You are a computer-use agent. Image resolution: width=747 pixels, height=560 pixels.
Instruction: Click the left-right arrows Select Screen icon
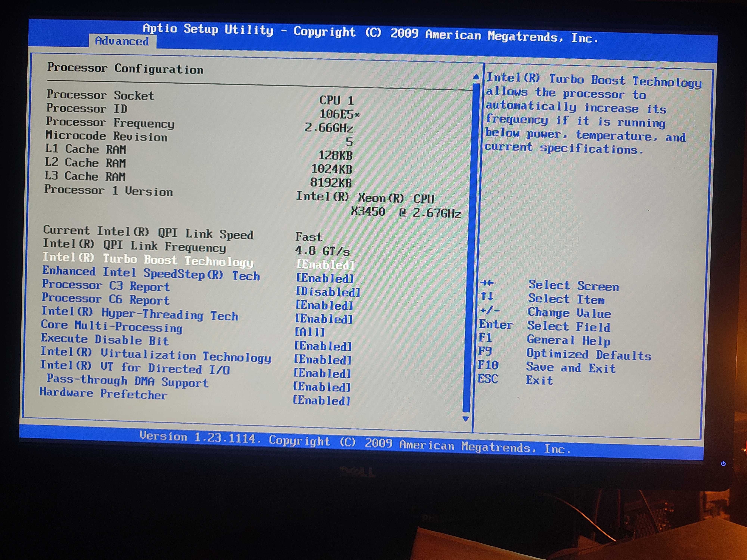click(487, 283)
